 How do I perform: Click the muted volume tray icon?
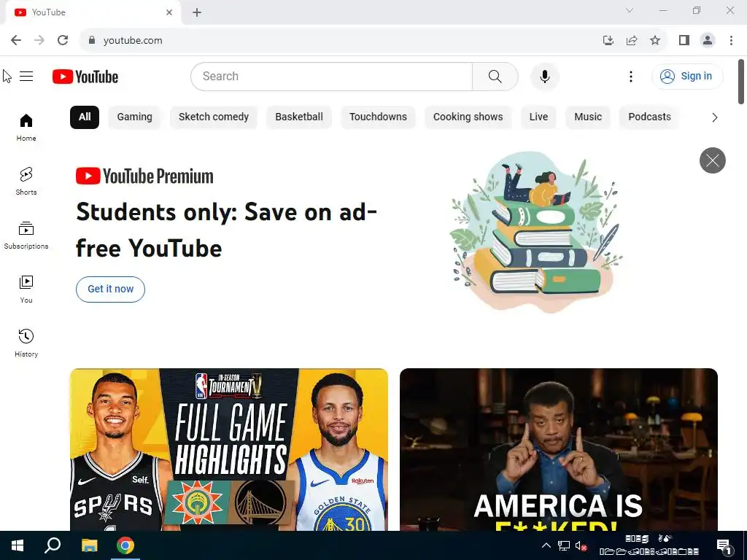click(581, 545)
